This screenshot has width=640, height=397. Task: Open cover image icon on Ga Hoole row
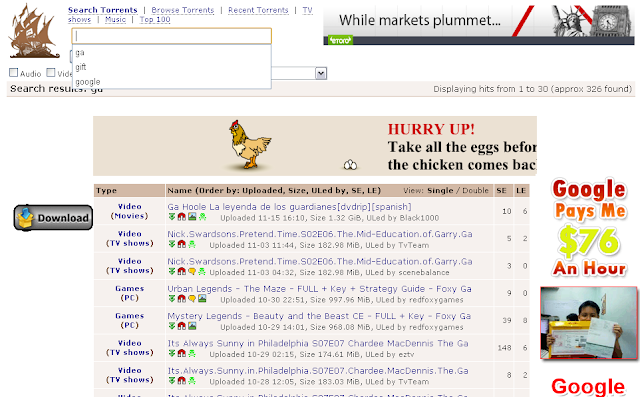[x=192, y=217]
